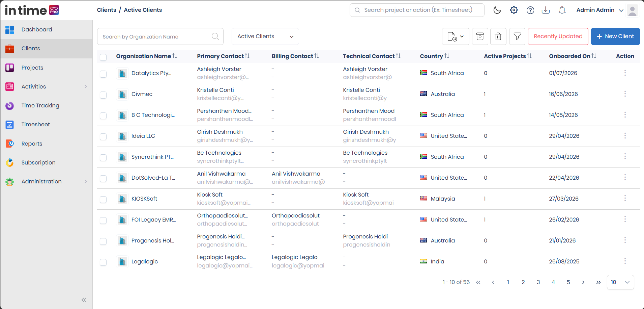
Task: Sort by Country column
Action: (x=447, y=56)
